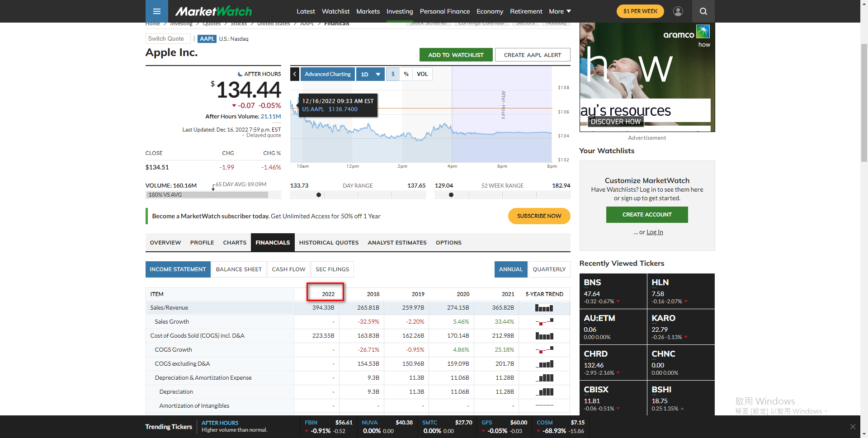Click Discover How in the ad
Viewport: 868px width, 438px height.
tap(615, 122)
